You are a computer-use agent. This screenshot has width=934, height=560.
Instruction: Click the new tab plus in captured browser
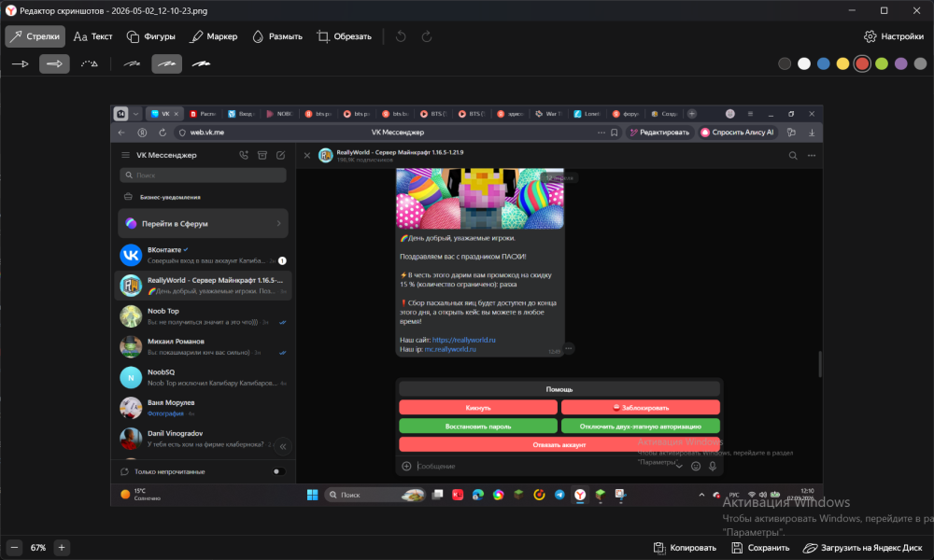click(691, 114)
